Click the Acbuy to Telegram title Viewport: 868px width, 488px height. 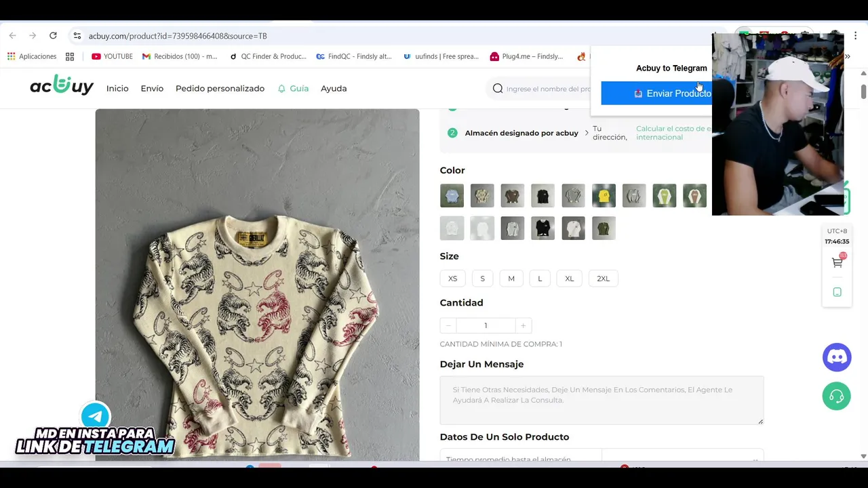click(671, 68)
